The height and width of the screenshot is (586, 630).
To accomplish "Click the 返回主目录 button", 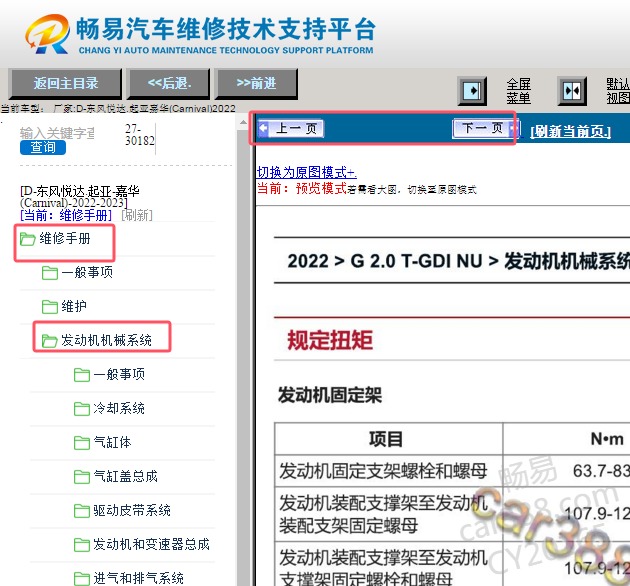I will (x=65, y=83).
